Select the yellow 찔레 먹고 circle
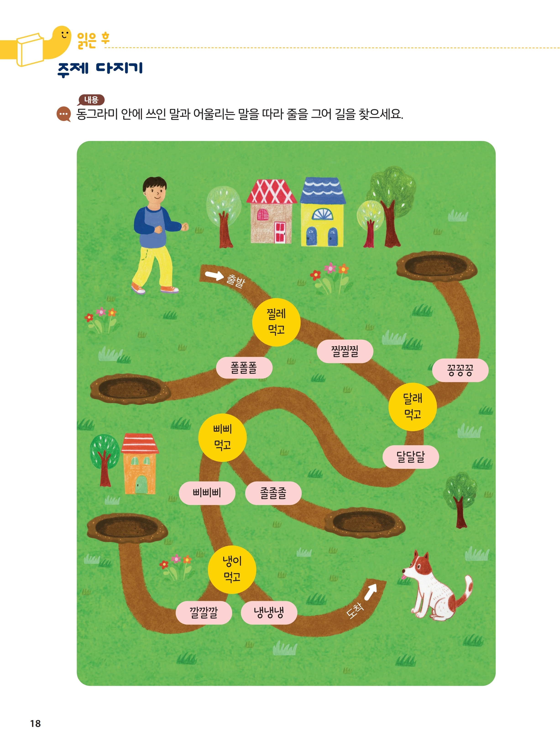The width and height of the screenshot is (560, 752). pyautogui.click(x=276, y=322)
